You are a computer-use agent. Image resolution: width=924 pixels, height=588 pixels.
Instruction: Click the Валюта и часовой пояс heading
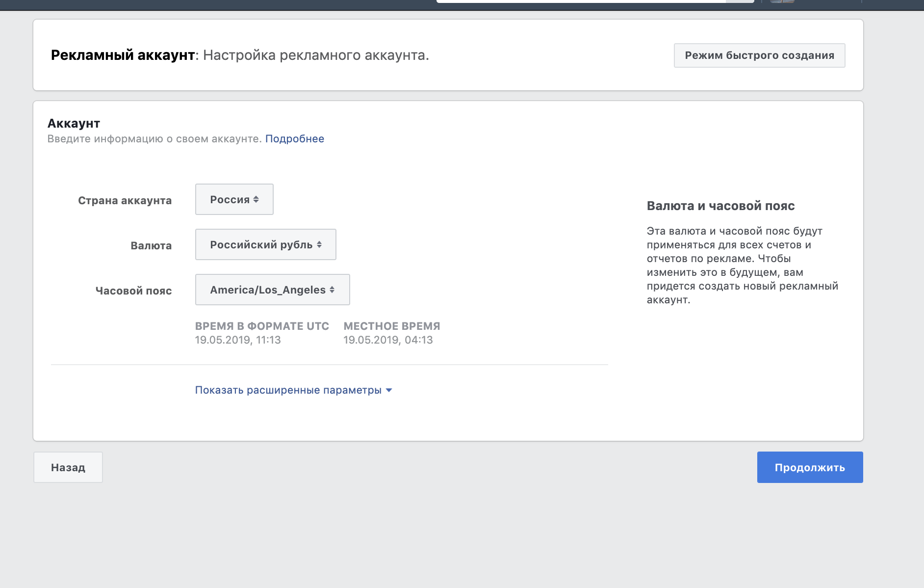[720, 206]
